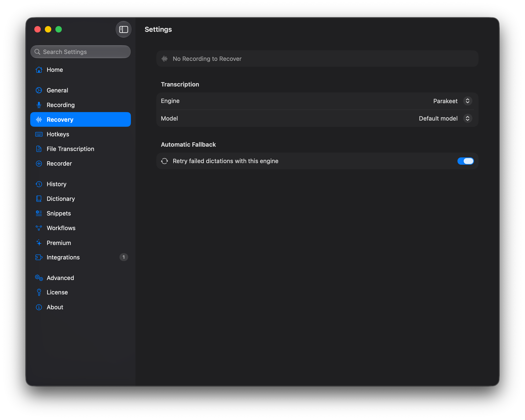Toggle the sidebar visibility icon
This screenshot has height=420, width=525.
point(123,30)
